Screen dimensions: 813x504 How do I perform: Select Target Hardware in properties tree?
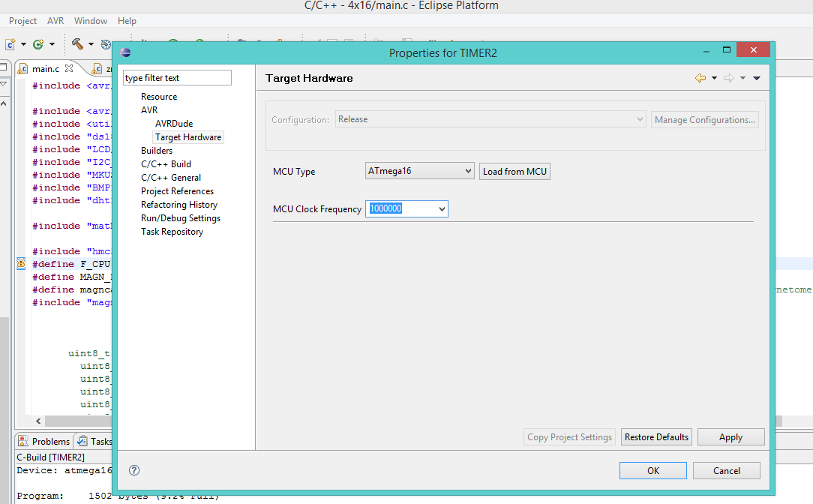click(x=188, y=137)
